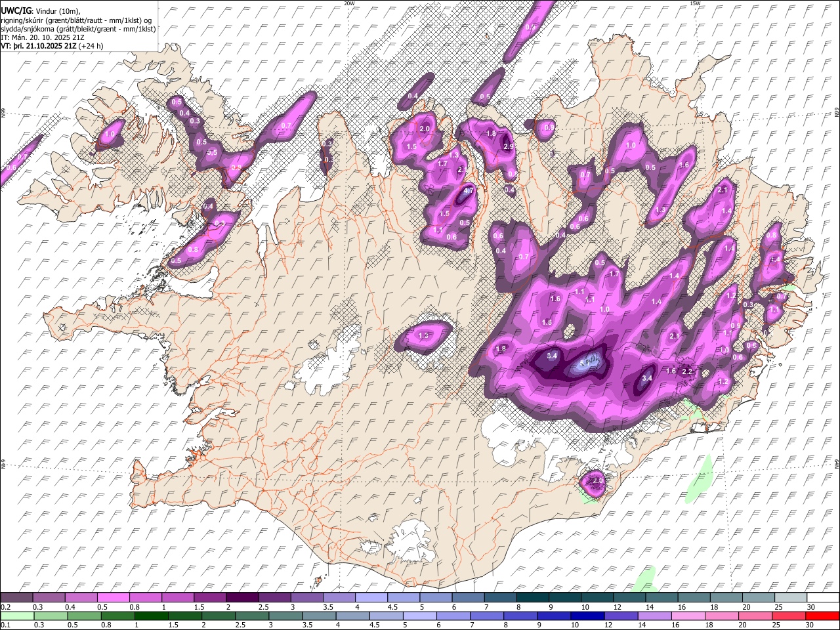The width and height of the screenshot is (840, 630).
Task: Click the '0.1' label under the green legend row
Action: pyautogui.click(x=5, y=625)
